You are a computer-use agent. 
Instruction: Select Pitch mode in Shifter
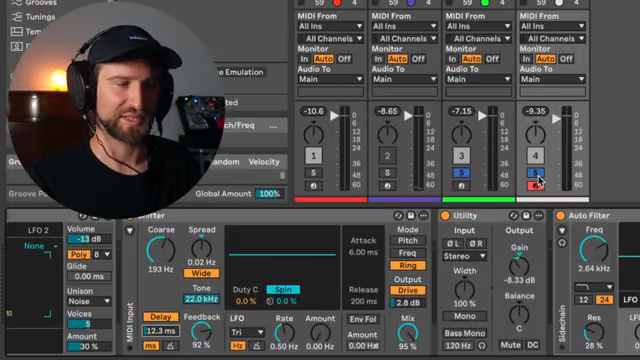coord(408,241)
